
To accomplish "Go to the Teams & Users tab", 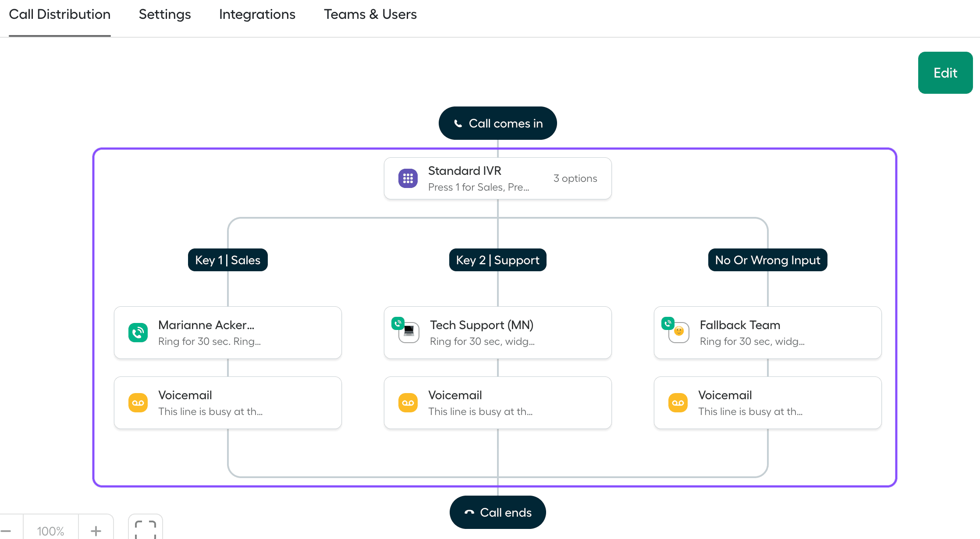I will coord(370,14).
